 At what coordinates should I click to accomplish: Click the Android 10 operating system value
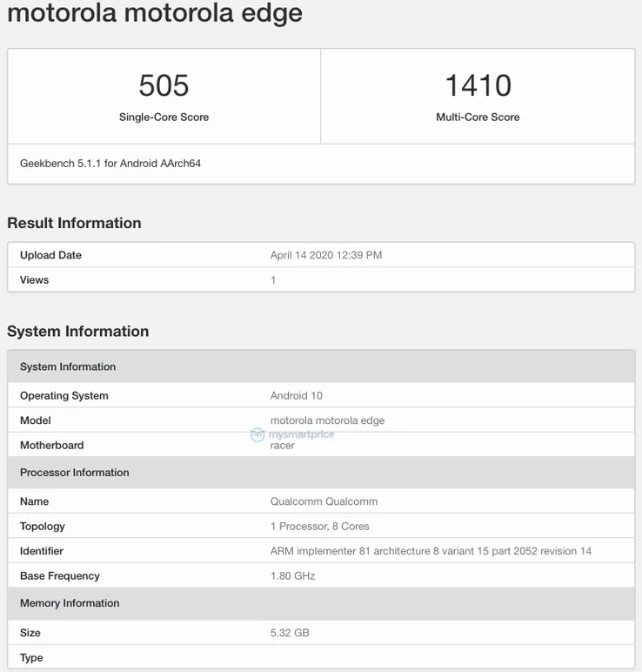[296, 395]
